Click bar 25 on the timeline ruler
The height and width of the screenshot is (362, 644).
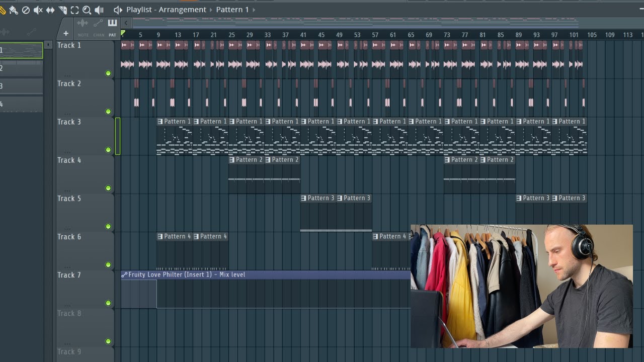click(x=231, y=35)
